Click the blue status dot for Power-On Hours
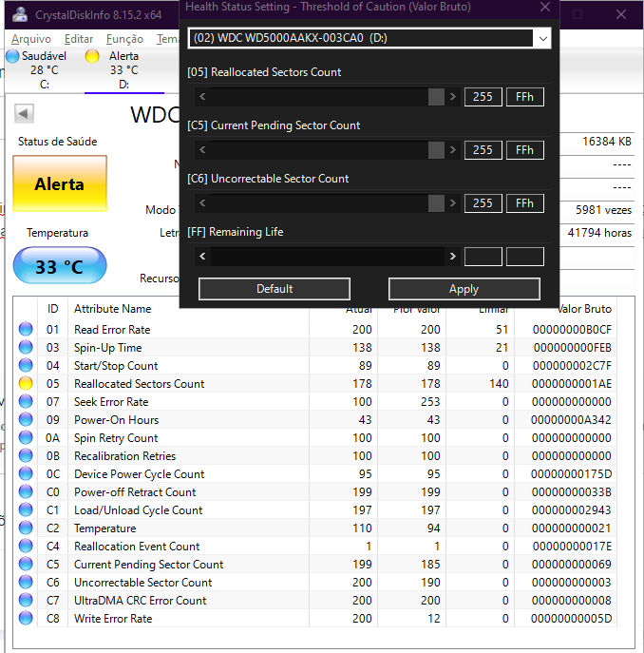644x653 pixels. [26, 419]
